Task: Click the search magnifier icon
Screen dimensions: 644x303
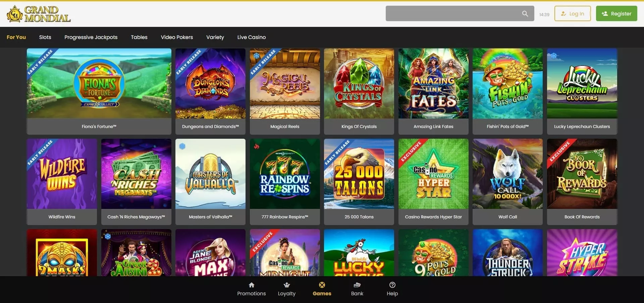Action: (x=525, y=14)
